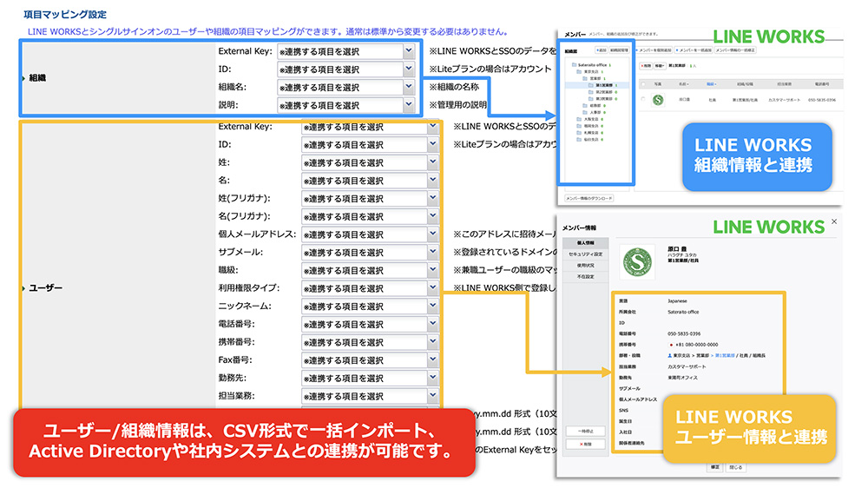Open the 移動 dropdown above the member table
Image resolution: width=868 pixels, height=488 pixels.
660,66
